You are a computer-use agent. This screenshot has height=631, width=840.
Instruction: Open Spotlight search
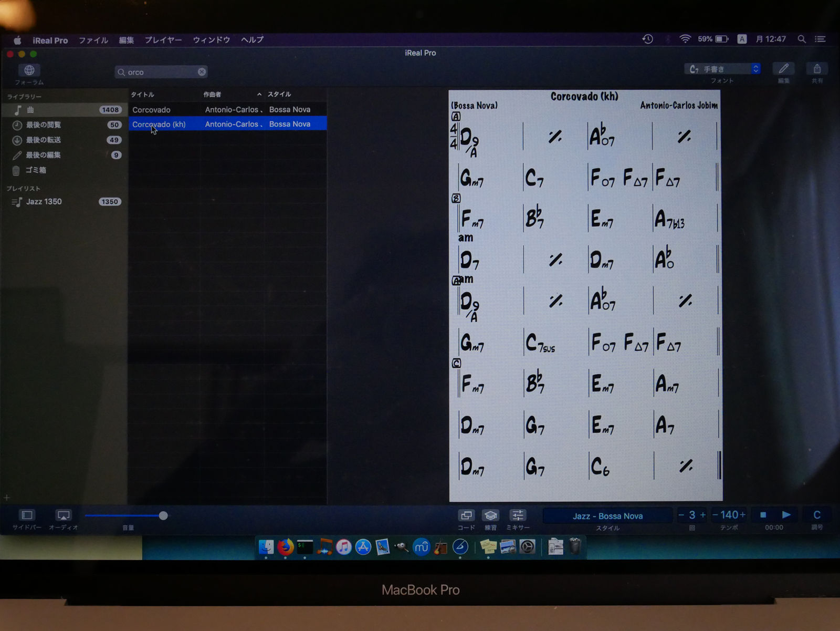coord(801,39)
